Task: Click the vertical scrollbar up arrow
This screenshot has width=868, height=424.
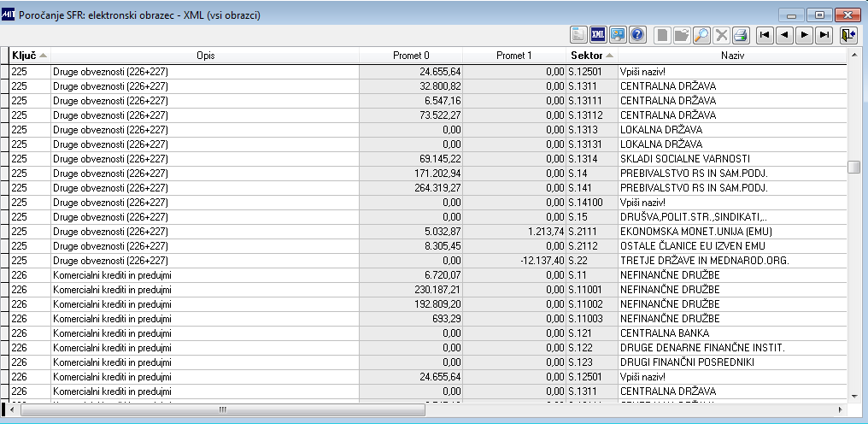Action: coord(854,55)
